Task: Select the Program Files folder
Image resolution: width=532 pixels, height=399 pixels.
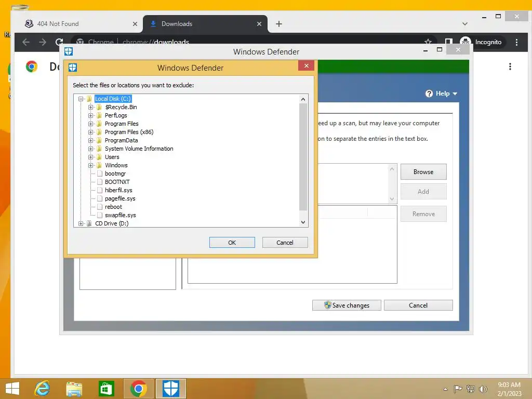Action: pyautogui.click(x=122, y=124)
